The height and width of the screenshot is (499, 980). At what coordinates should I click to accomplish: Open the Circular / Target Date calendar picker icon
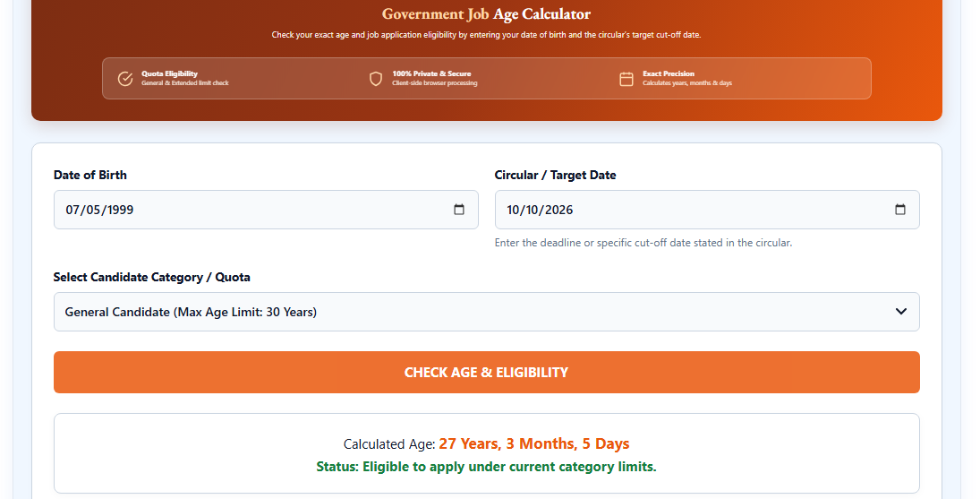900,210
